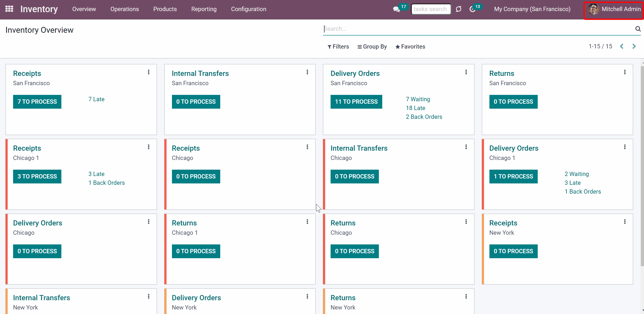Open kebab menu on Receipts New York card

[625, 222]
